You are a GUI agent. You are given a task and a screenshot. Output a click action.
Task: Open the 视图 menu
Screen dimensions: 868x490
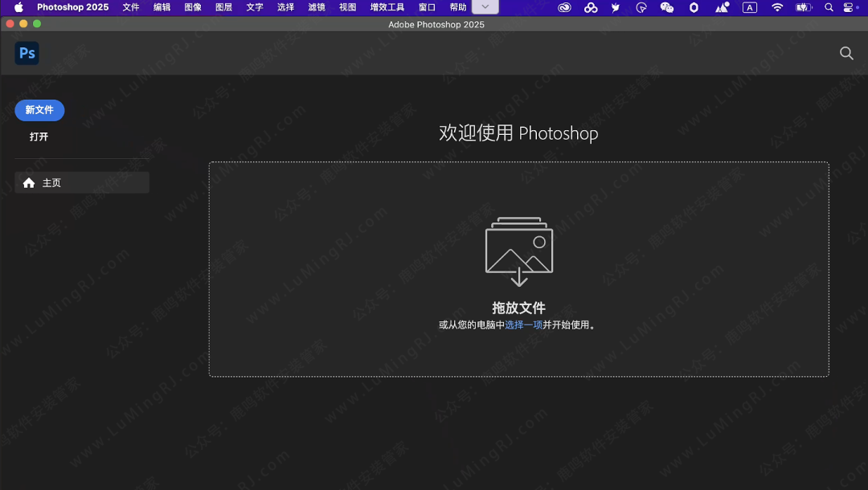pyautogui.click(x=348, y=7)
